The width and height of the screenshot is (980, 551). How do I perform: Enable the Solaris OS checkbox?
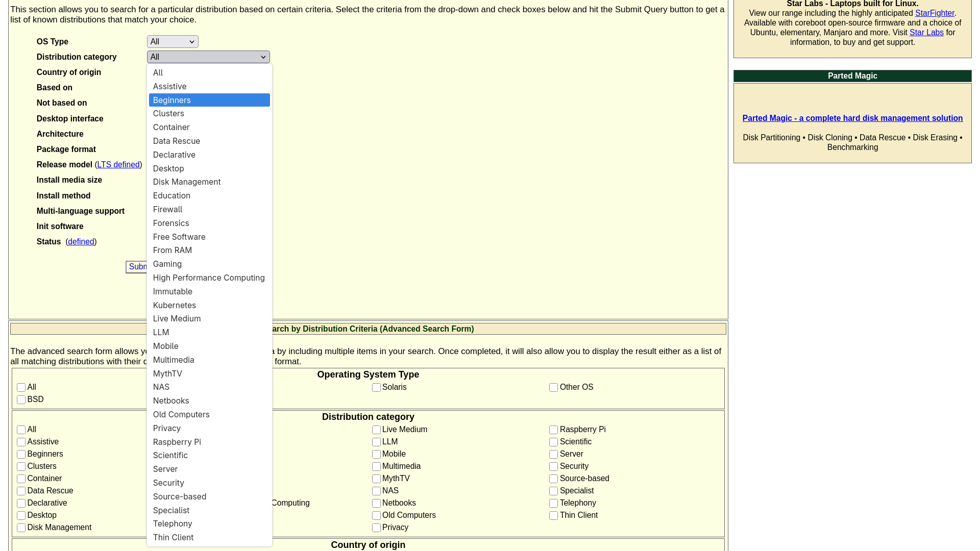tap(377, 387)
